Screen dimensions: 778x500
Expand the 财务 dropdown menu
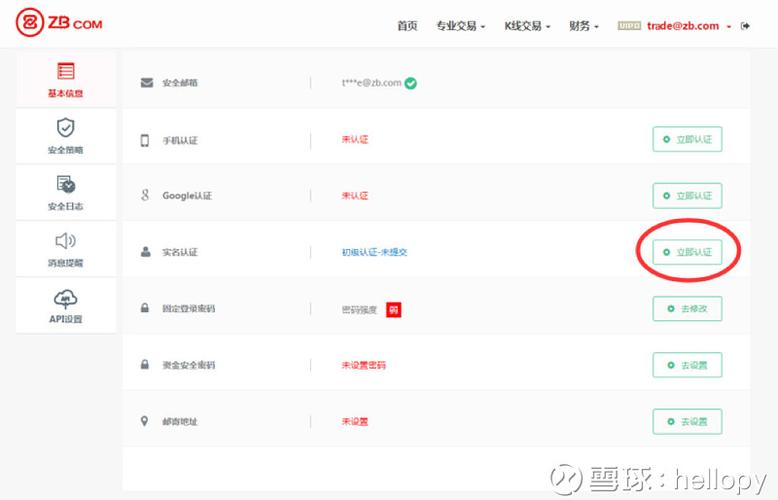tap(584, 26)
